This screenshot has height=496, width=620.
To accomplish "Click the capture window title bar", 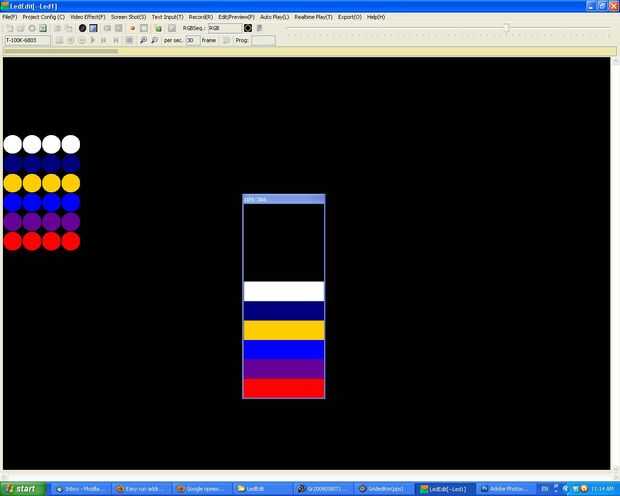I will click(284, 199).
